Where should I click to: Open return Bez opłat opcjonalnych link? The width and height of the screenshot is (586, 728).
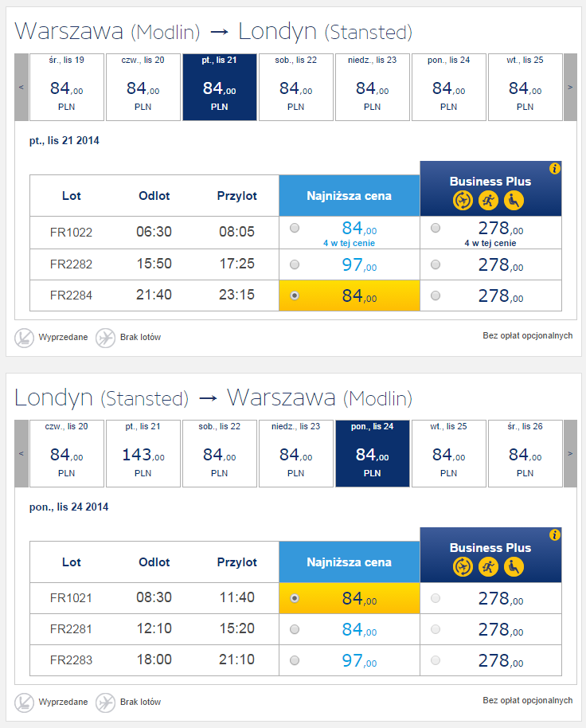tap(528, 700)
